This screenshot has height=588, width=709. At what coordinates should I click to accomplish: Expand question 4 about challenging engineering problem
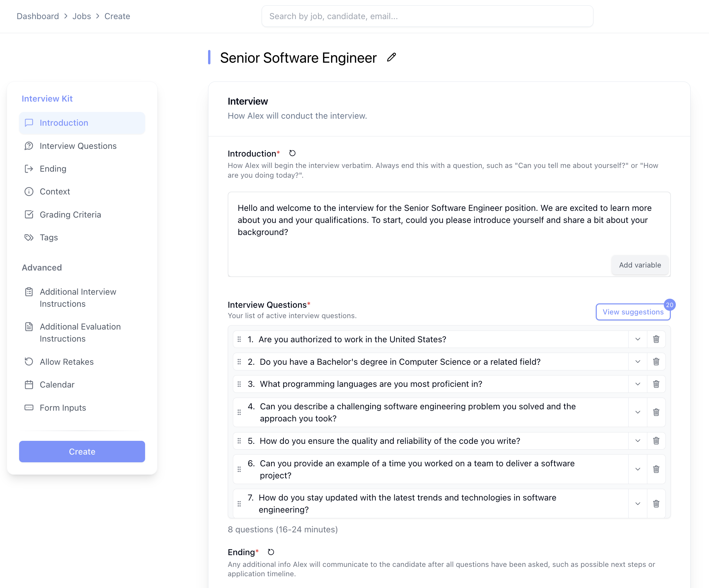pyautogui.click(x=638, y=412)
